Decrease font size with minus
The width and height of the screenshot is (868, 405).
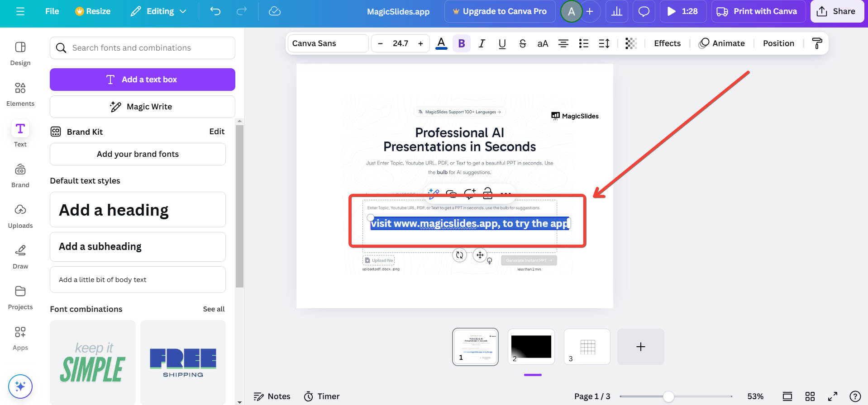click(380, 43)
